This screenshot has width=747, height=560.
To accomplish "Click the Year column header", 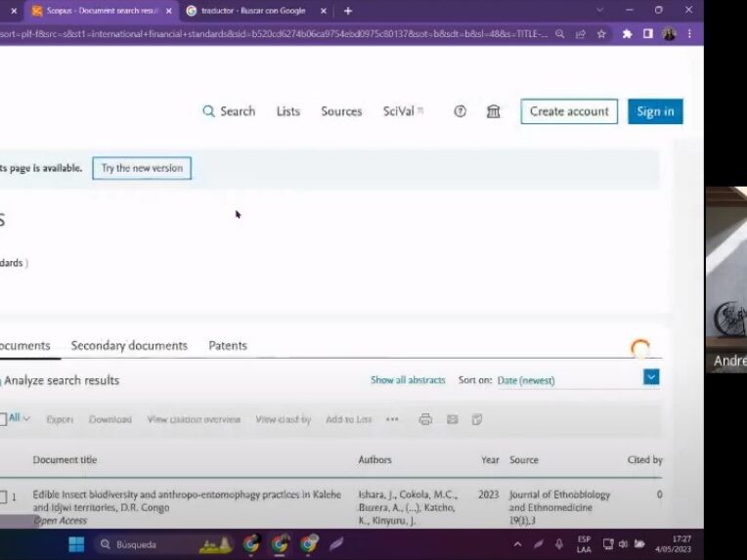I will 490,460.
